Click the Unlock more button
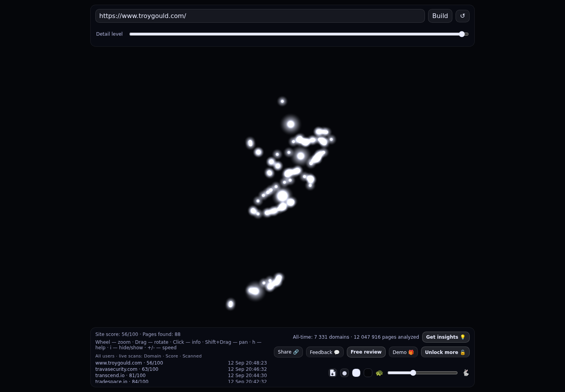Viewport: 565px width, 392px height. (445, 352)
